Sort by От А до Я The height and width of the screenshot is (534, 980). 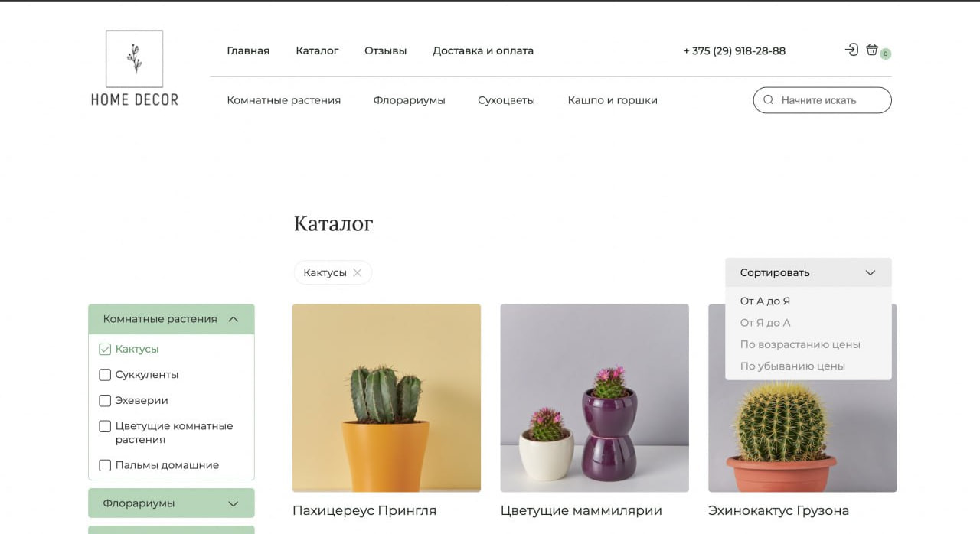(x=765, y=301)
